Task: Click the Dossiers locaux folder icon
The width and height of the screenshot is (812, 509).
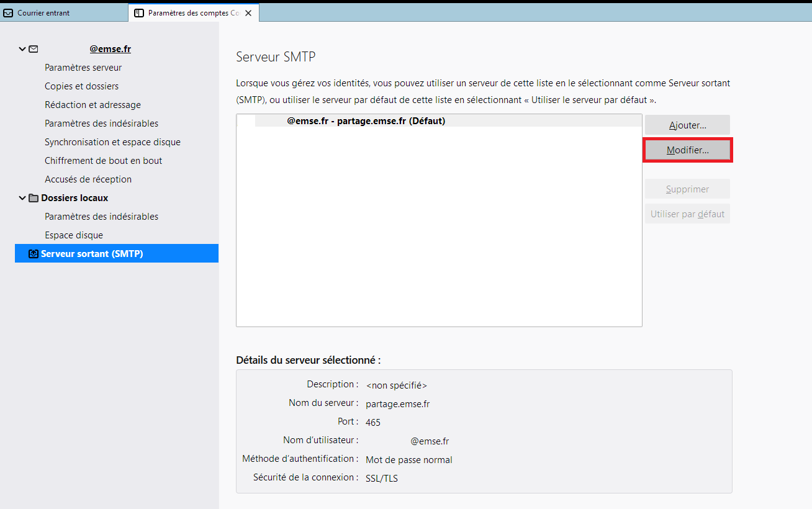Action: (34, 198)
